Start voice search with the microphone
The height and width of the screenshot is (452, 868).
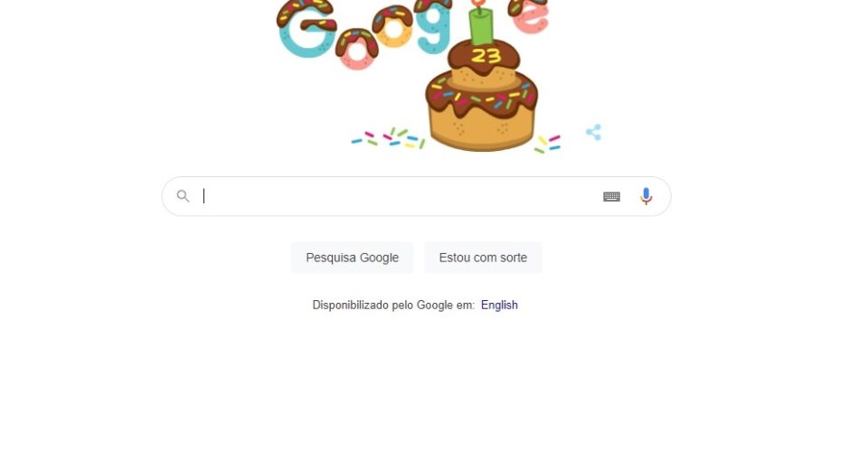coord(646,196)
